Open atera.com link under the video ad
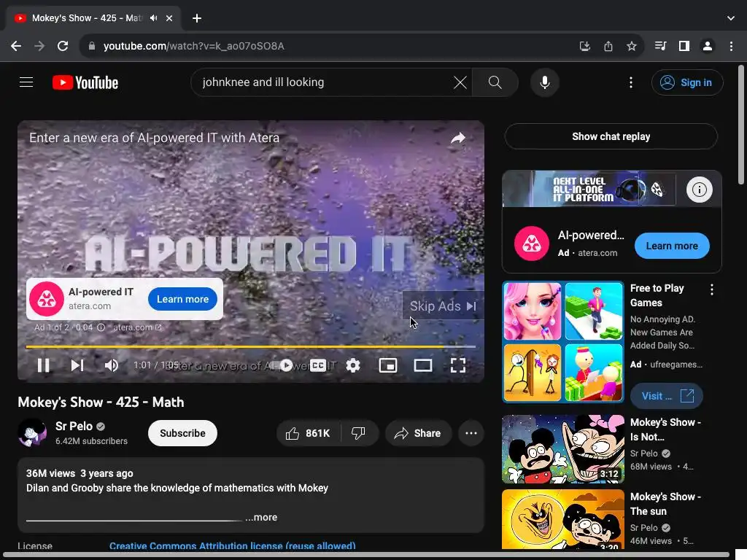747x560 pixels. (137, 327)
